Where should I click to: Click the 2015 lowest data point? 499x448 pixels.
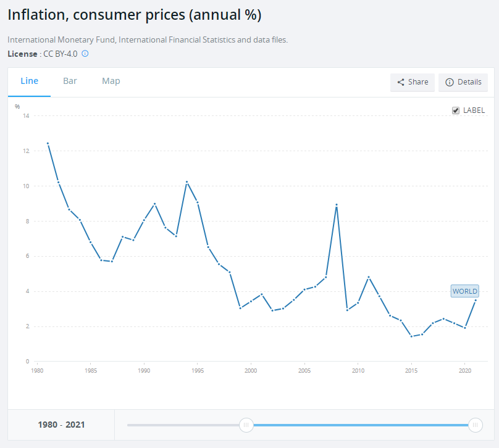click(411, 336)
